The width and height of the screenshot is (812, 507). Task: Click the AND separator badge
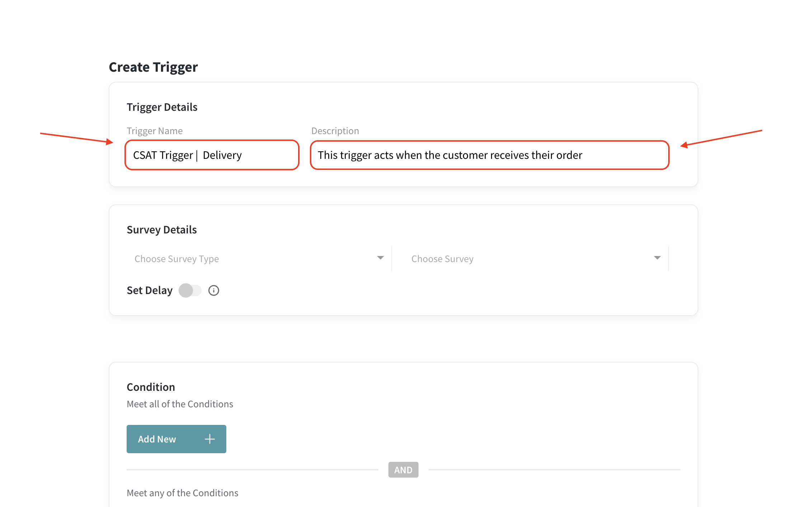(403, 470)
